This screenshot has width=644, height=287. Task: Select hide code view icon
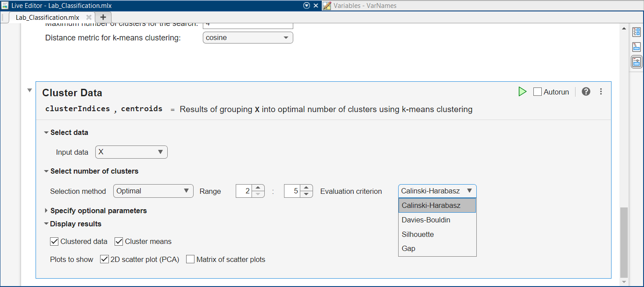(x=637, y=62)
